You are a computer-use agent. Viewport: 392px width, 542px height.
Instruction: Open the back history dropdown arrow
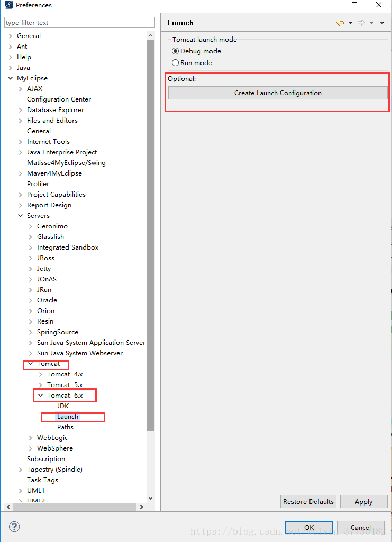pos(350,23)
